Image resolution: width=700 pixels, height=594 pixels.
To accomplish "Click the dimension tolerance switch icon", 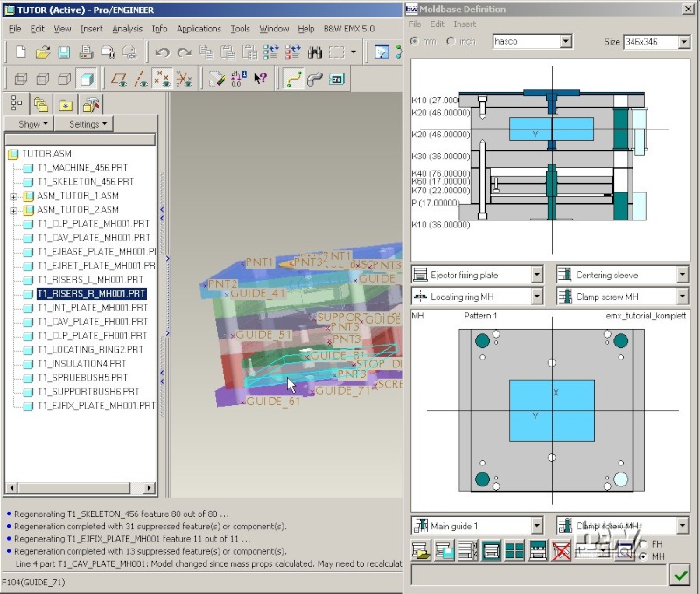I will tap(238, 80).
